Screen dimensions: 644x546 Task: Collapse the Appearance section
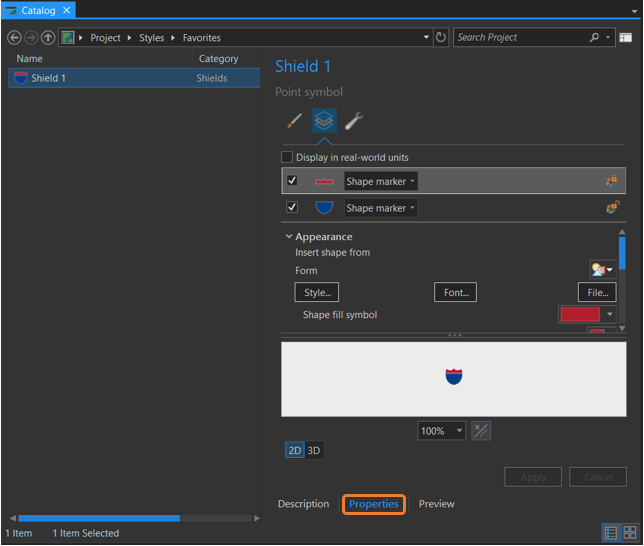coord(289,236)
